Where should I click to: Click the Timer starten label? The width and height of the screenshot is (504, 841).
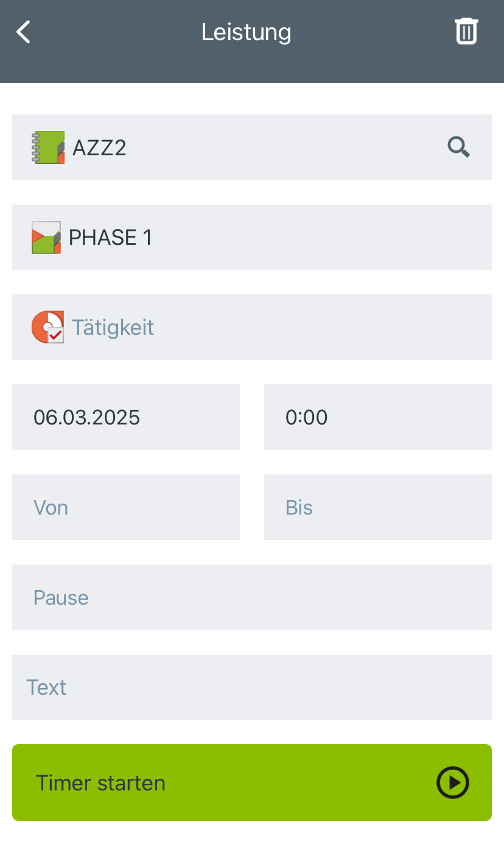click(100, 783)
